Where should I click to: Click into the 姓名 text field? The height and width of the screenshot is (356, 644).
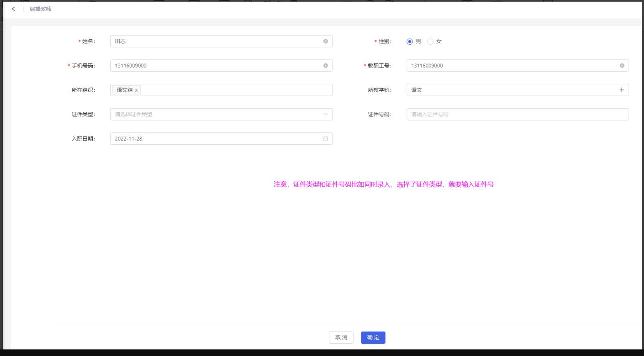(217, 41)
